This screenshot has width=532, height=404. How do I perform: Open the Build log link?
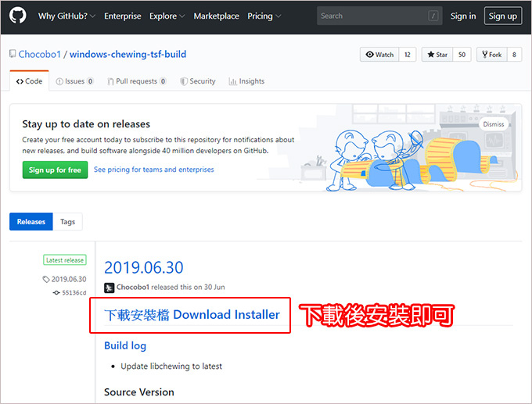(x=125, y=345)
